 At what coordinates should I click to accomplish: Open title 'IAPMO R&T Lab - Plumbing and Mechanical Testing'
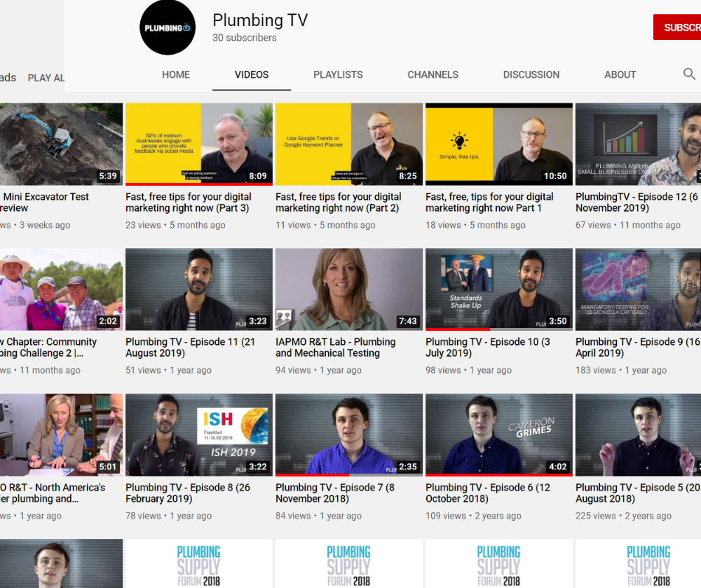pyautogui.click(x=335, y=348)
